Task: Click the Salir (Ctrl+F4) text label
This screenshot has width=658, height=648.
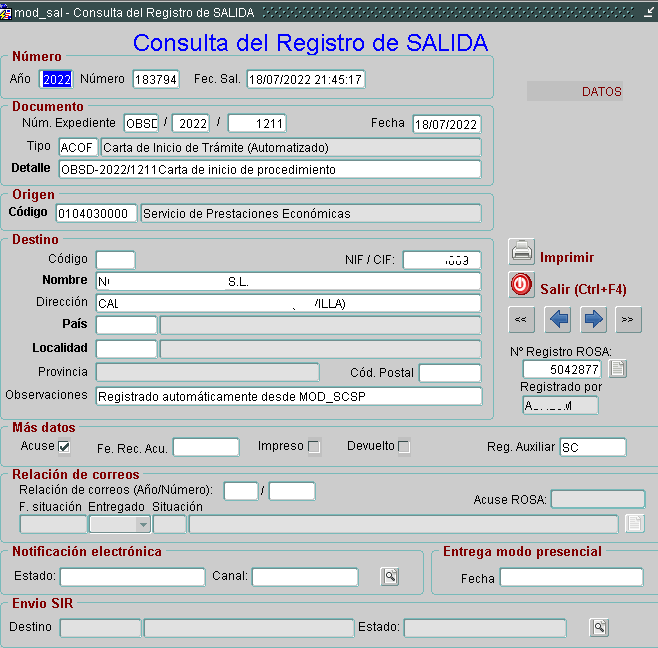Action: [583, 289]
